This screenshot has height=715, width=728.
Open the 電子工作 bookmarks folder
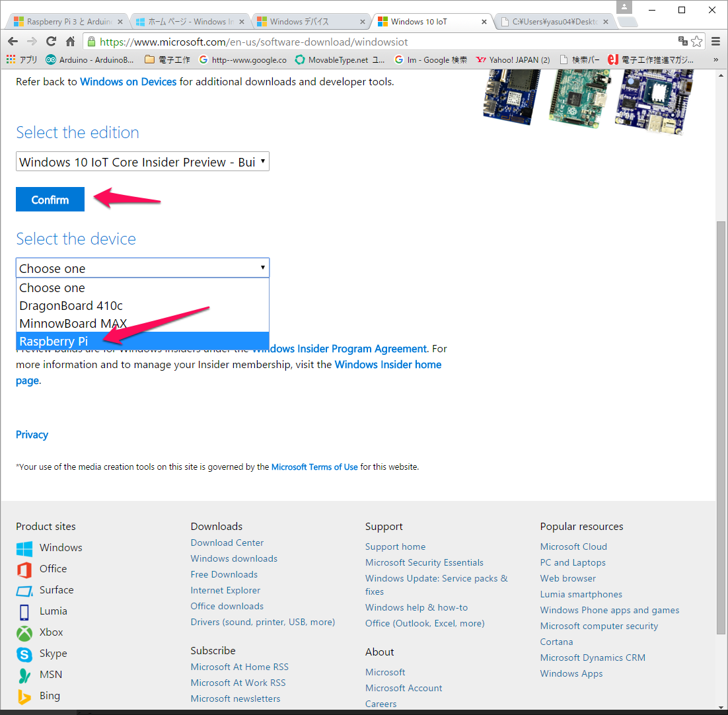pyautogui.click(x=167, y=59)
